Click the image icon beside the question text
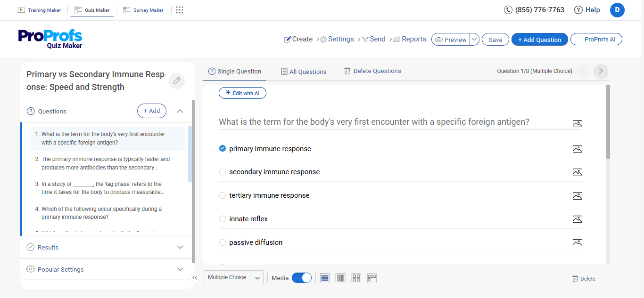The width and height of the screenshot is (644, 298). pos(577,123)
